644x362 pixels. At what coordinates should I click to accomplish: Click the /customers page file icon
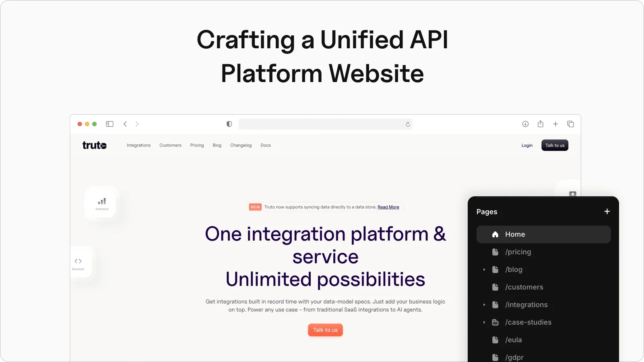click(x=495, y=287)
